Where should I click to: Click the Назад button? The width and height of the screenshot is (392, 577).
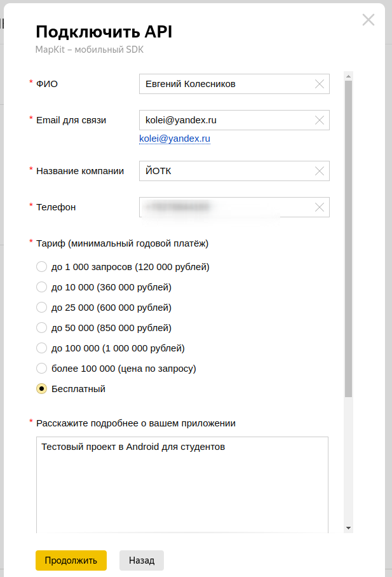tap(142, 560)
